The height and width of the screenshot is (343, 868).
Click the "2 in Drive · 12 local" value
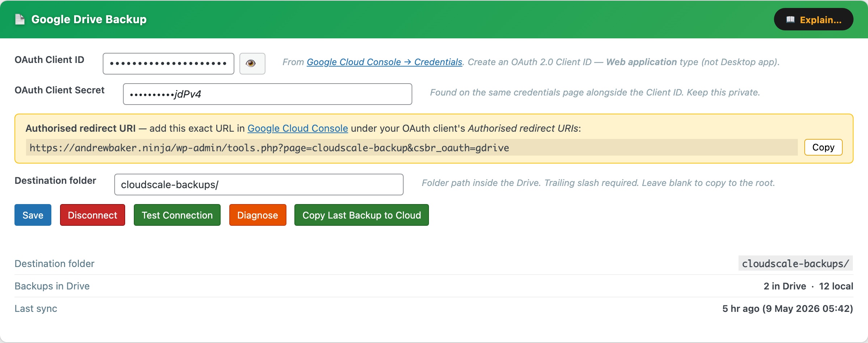point(808,286)
